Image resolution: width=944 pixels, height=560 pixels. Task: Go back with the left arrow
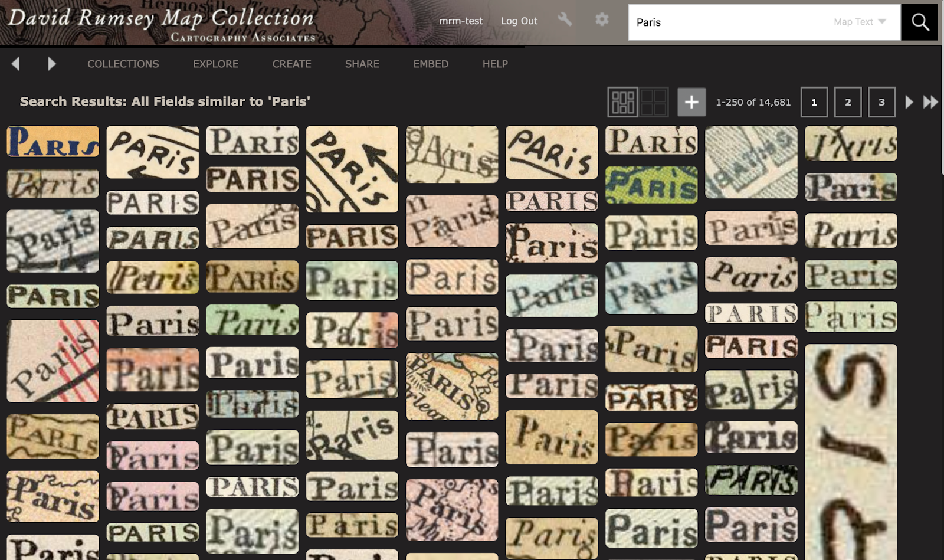(x=16, y=64)
